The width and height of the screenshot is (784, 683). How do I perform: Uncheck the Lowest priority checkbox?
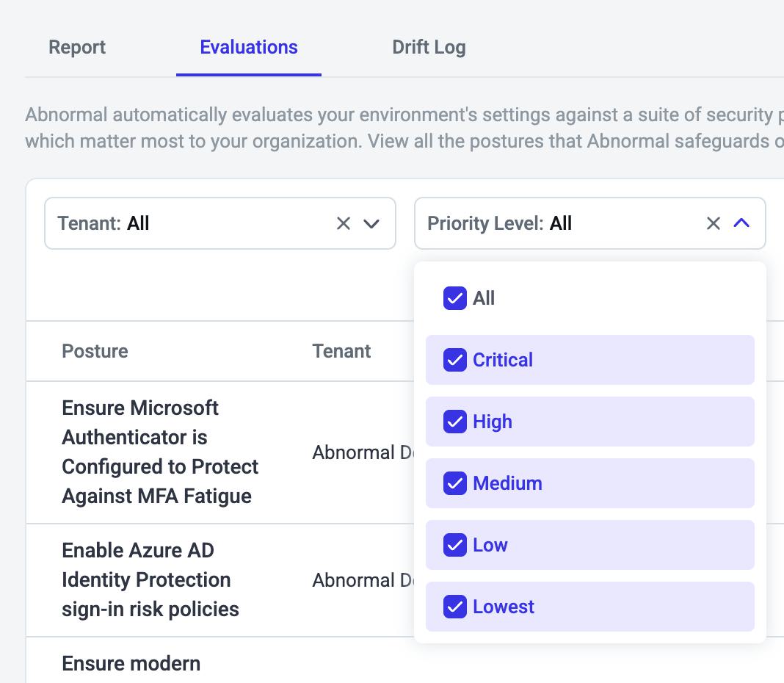tap(455, 607)
